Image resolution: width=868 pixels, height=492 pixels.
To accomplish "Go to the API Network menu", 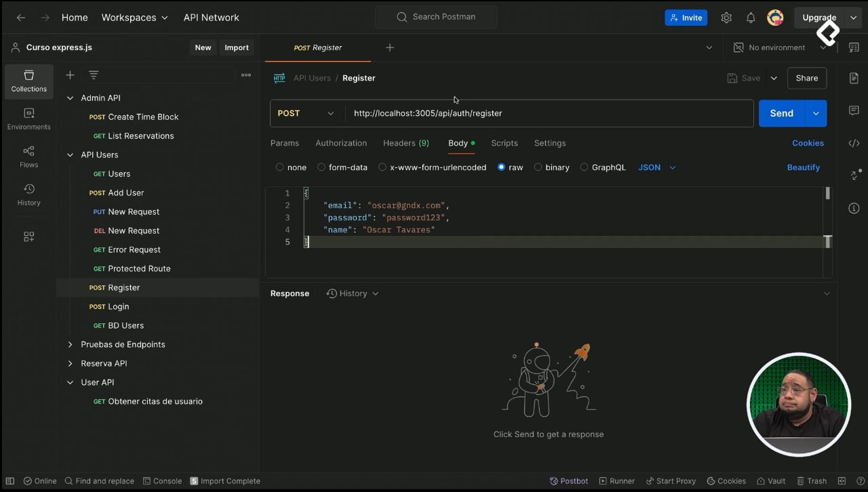I will 211,18.
